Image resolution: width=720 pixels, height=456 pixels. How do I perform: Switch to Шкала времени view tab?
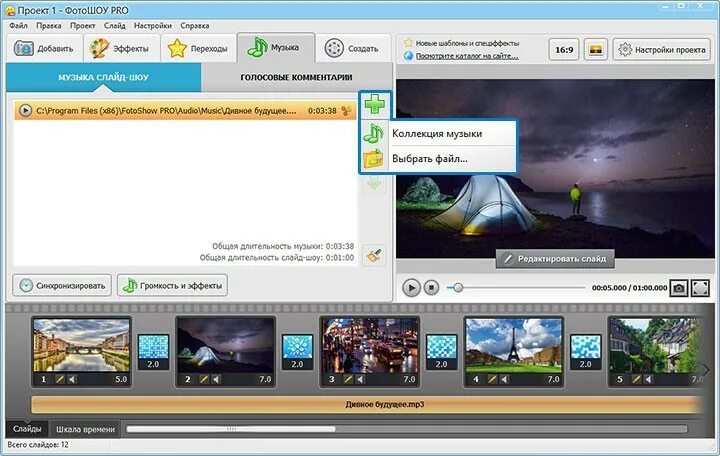[85, 429]
